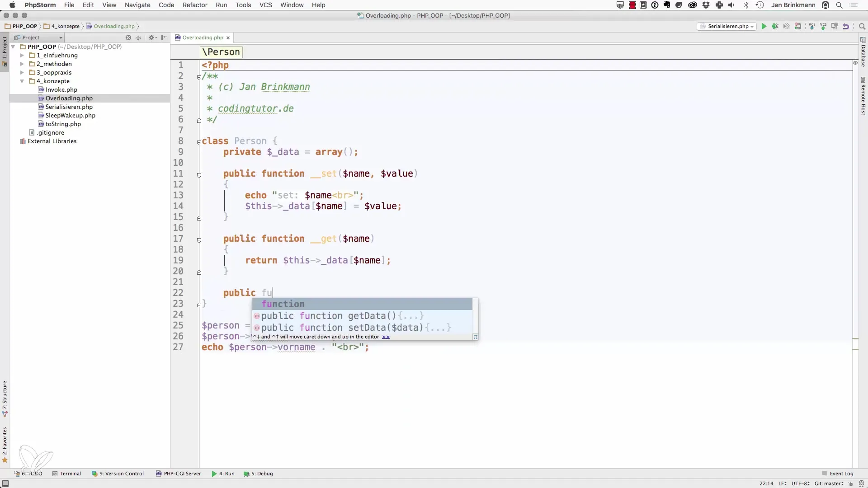Screen dimensions: 868x488
Task: Choose setData($data) completion suggestion
Action: (x=362, y=328)
